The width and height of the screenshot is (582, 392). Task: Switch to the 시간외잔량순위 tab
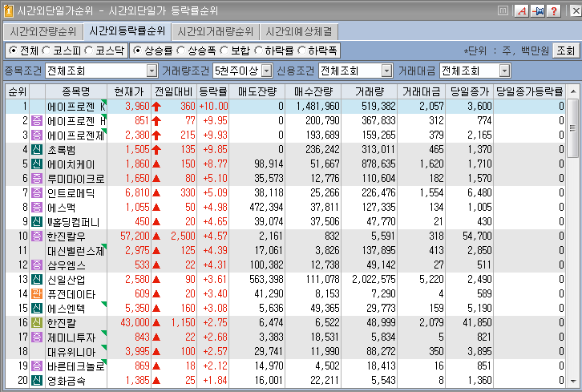click(43, 31)
